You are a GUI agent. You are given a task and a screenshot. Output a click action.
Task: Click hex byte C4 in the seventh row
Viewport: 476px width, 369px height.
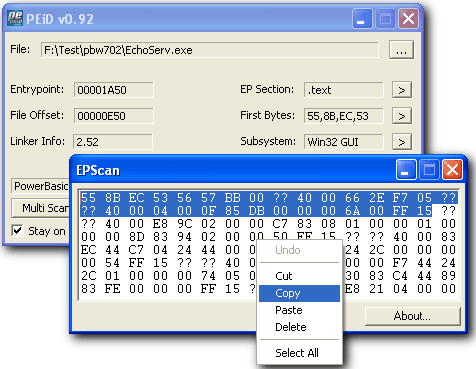tap(401, 276)
